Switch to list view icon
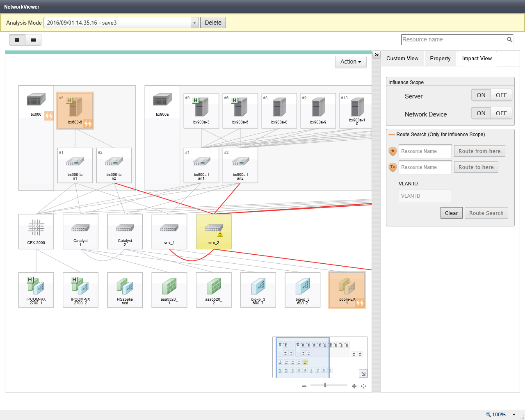This screenshot has height=420, width=525. pos(33,40)
